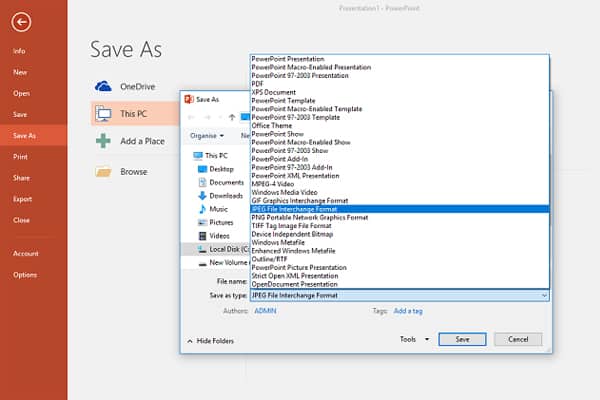The width and height of the screenshot is (600, 400).
Task: Select PDF from file type list
Action: pos(257,83)
